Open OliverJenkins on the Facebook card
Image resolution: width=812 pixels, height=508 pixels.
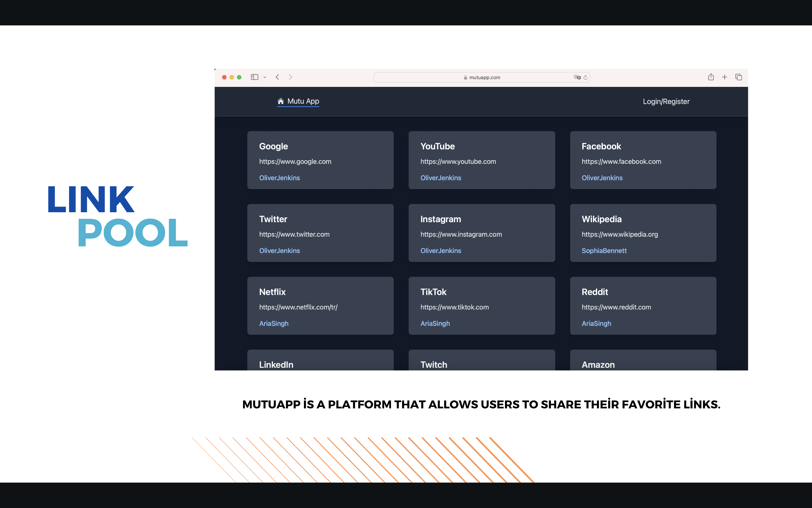click(x=602, y=178)
